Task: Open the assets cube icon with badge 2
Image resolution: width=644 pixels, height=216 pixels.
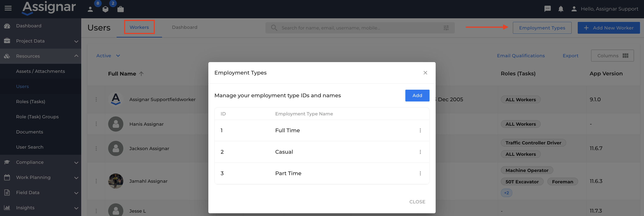Action: 105,9
